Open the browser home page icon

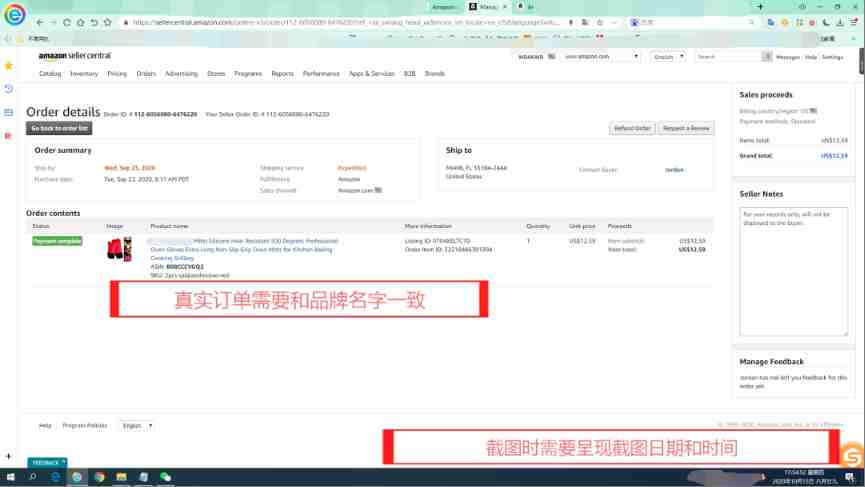point(81,23)
